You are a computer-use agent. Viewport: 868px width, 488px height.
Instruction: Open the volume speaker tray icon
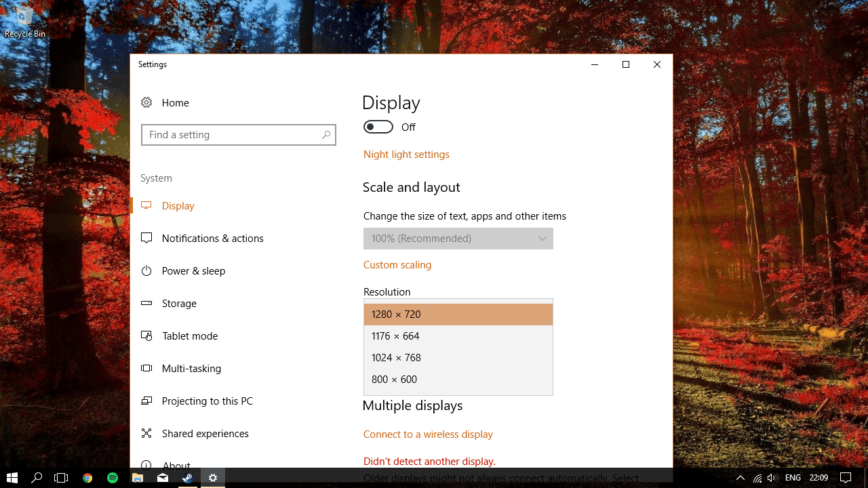[x=772, y=478]
